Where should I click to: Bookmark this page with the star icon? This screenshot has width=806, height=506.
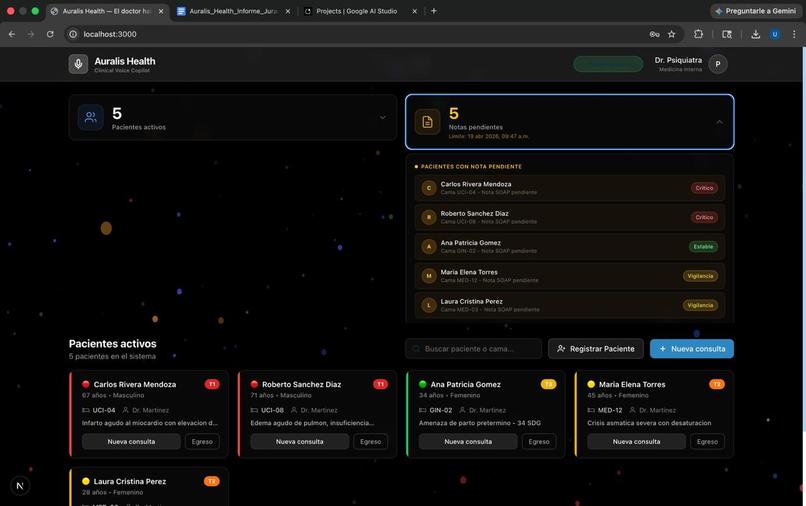click(x=671, y=34)
